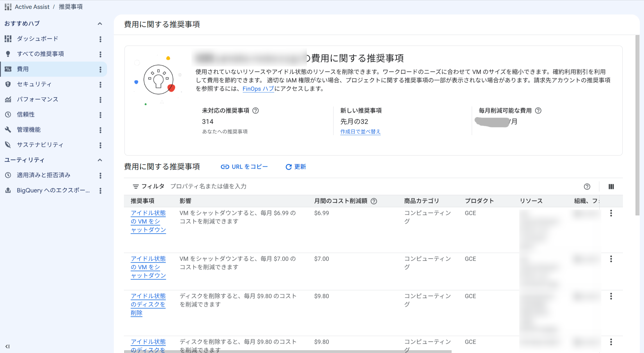
Task: Click the 314 recommendation count
Action: (208, 122)
